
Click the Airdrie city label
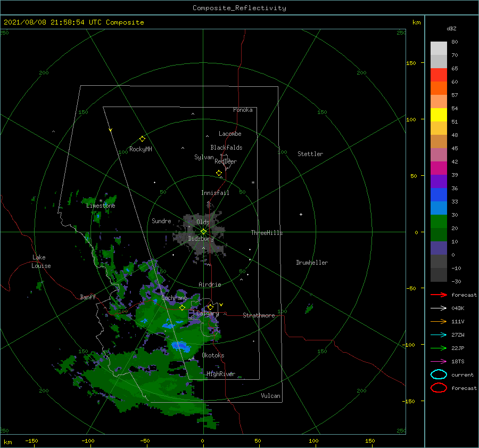click(210, 284)
